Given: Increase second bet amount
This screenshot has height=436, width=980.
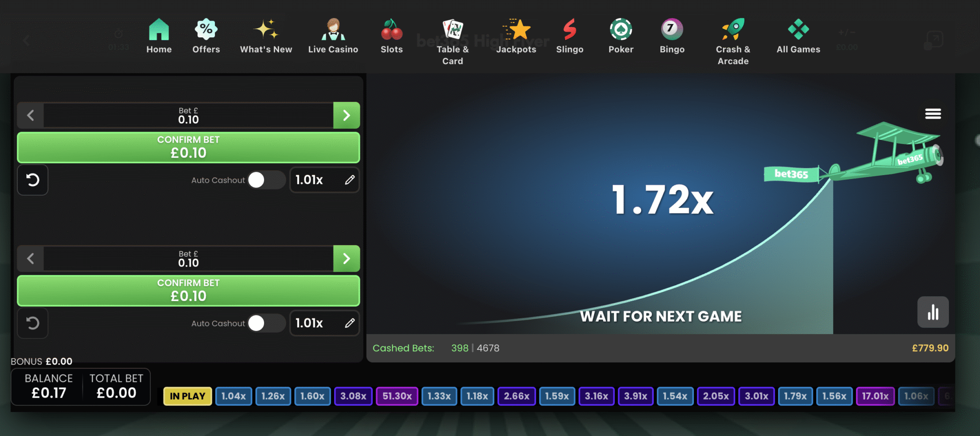Looking at the screenshot, I should pos(346,258).
